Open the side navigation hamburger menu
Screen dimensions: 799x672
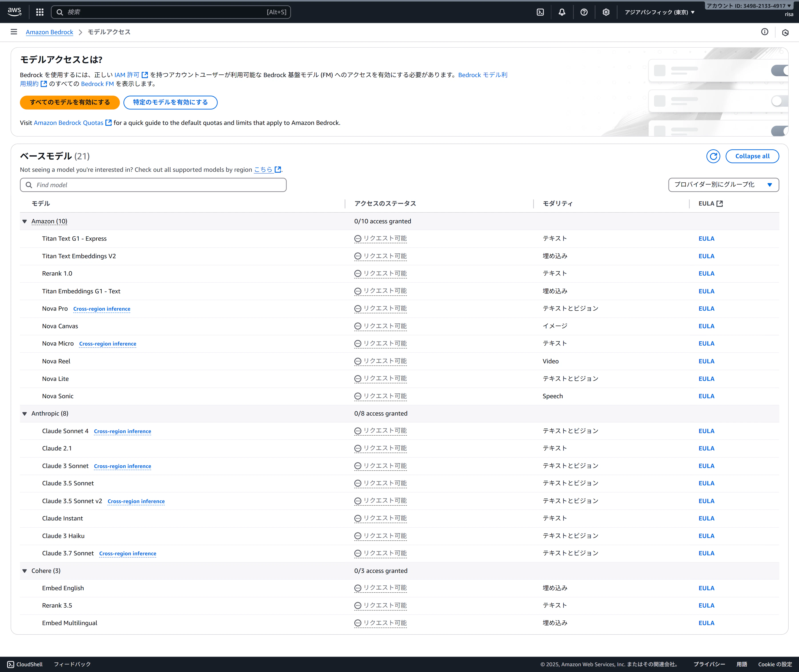coord(14,32)
